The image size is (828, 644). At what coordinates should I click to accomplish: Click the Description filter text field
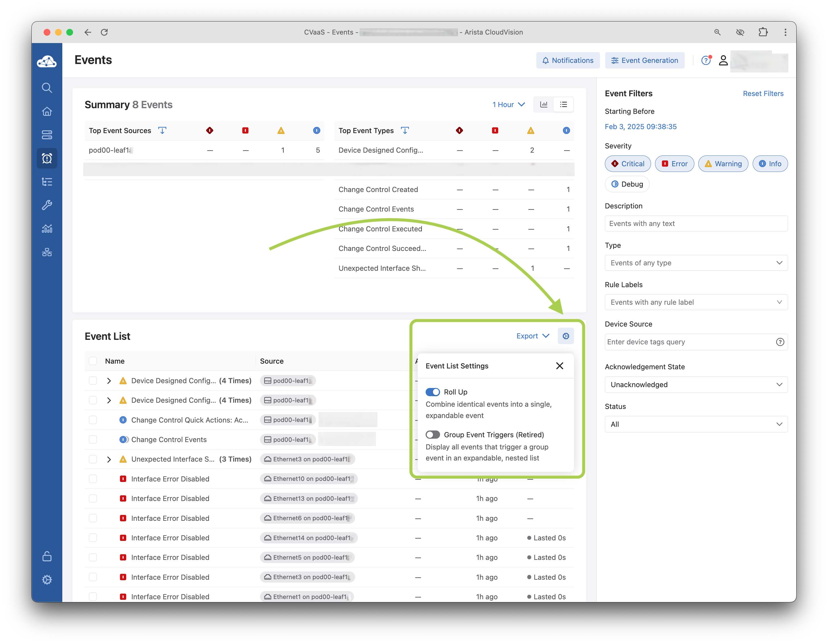pyautogui.click(x=696, y=224)
